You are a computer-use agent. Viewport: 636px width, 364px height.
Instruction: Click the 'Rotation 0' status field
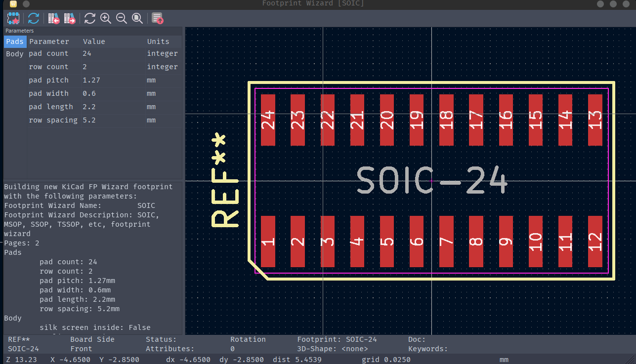(248, 344)
